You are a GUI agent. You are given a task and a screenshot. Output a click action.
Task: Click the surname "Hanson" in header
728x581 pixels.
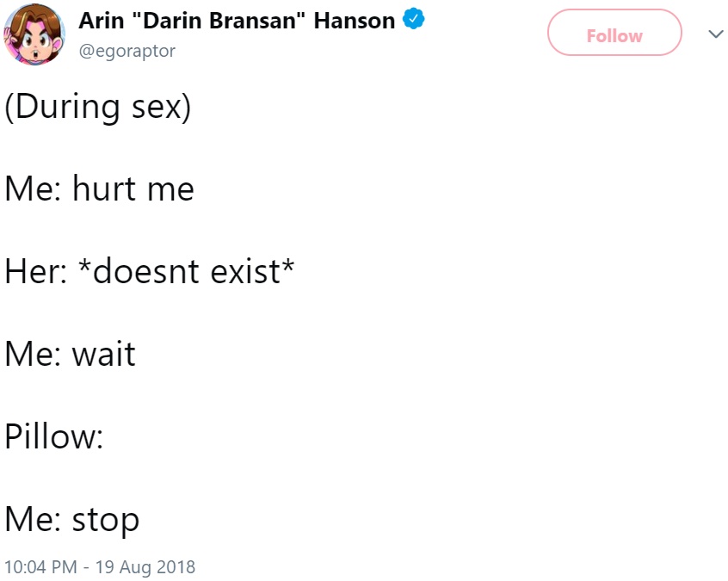355,21
